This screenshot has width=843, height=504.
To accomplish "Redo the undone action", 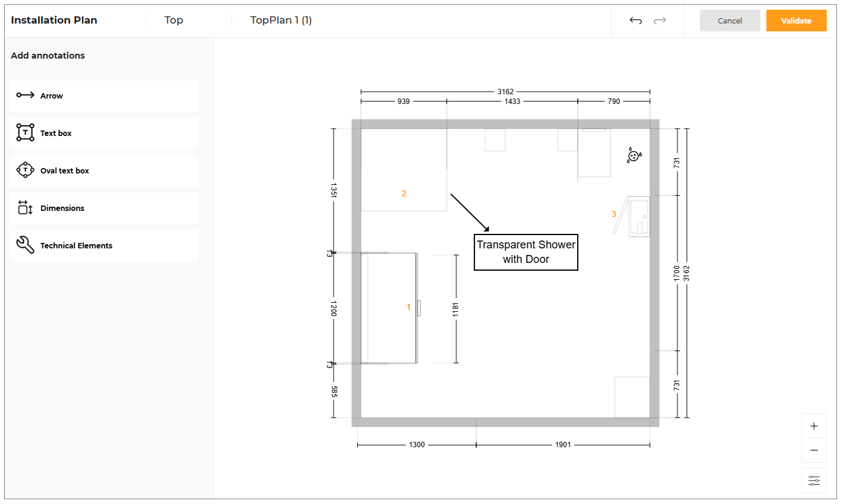I will [x=660, y=21].
